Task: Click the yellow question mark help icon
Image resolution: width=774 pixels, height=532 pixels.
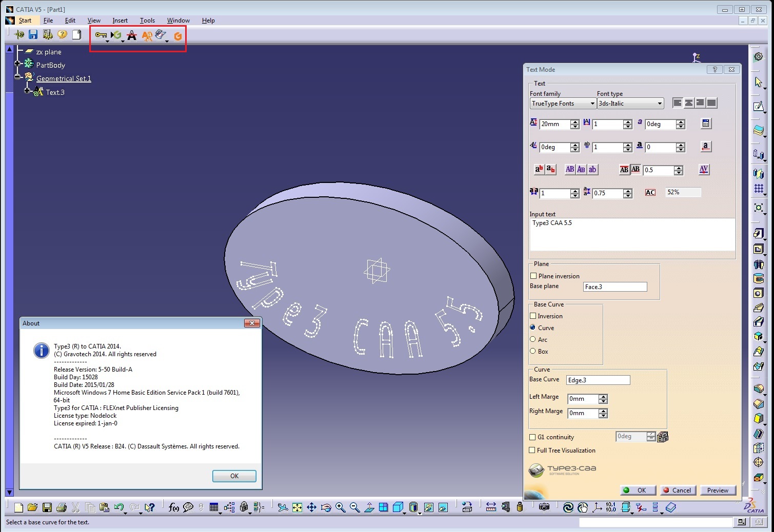Action: (62, 34)
